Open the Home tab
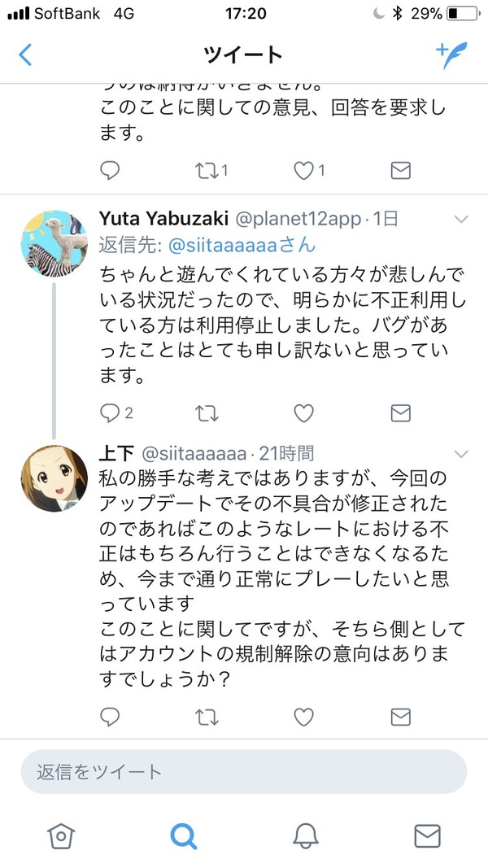Image resolution: width=488 pixels, height=868 pixels. tap(61, 836)
